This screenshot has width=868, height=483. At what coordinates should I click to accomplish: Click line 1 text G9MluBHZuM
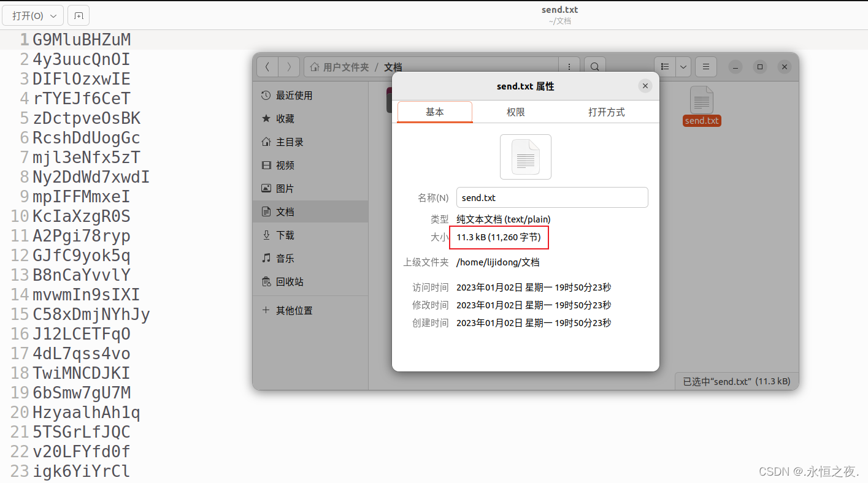[x=82, y=40]
